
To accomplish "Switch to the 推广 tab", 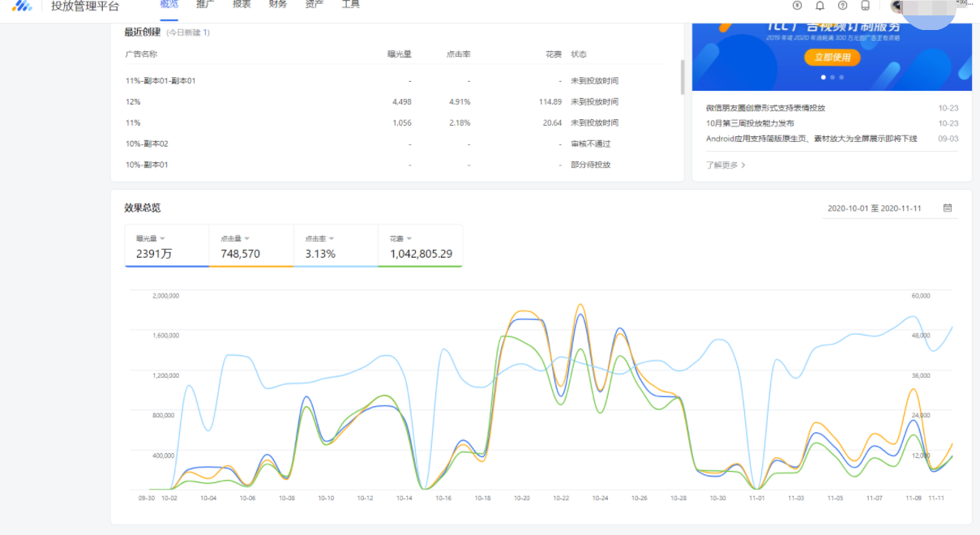I will (205, 5).
